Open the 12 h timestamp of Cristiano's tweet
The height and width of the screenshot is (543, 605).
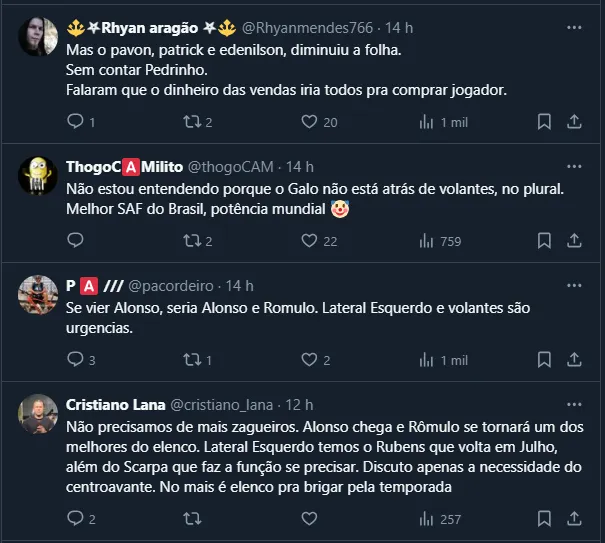[x=299, y=404]
